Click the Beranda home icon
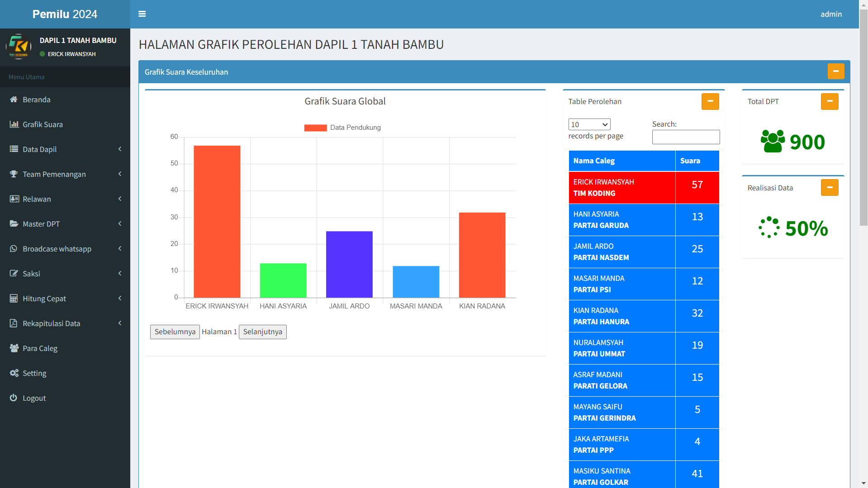Image resolution: width=868 pixels, height=488 pixels. (14, 99)
